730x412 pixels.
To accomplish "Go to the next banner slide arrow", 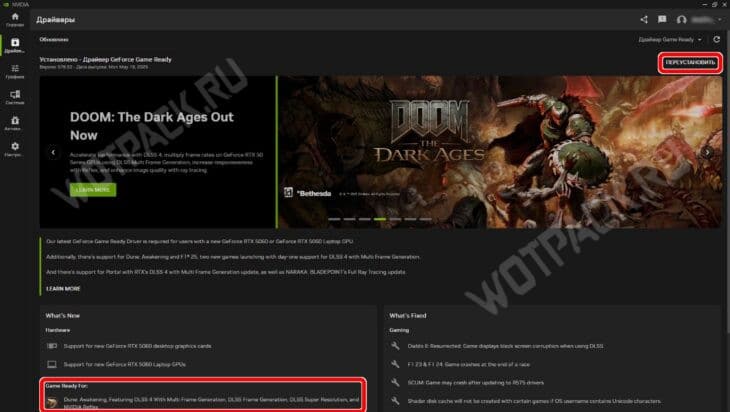I will point(708,152).
